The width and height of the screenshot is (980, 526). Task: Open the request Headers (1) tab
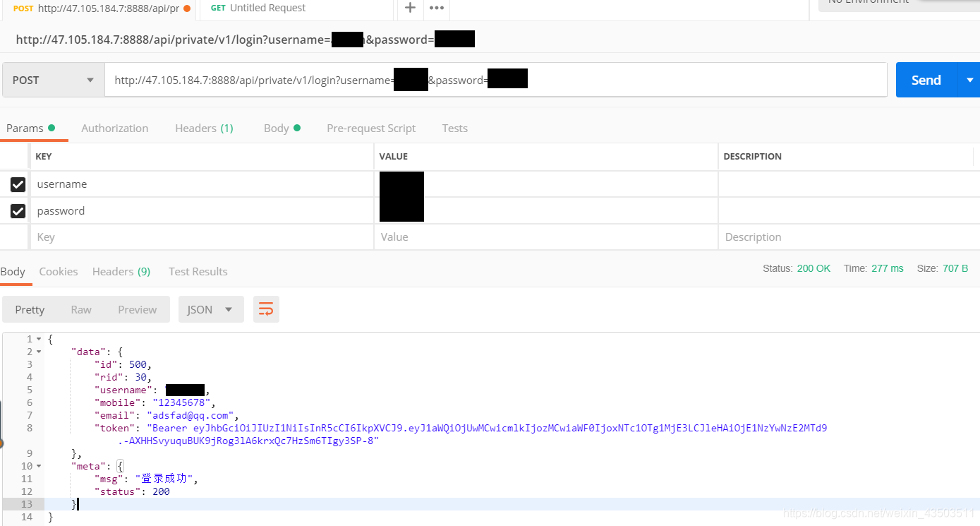[x=204, y=128]
